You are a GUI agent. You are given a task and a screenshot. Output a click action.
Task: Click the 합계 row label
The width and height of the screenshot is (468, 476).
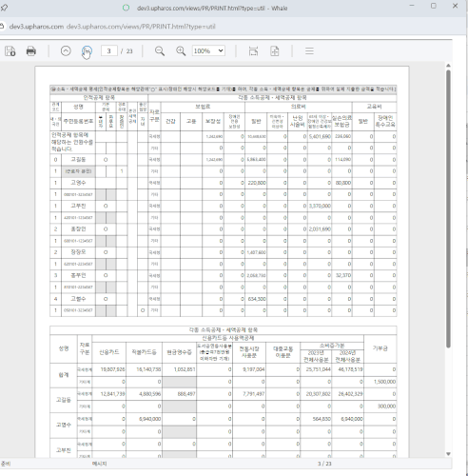click(64, 375)
